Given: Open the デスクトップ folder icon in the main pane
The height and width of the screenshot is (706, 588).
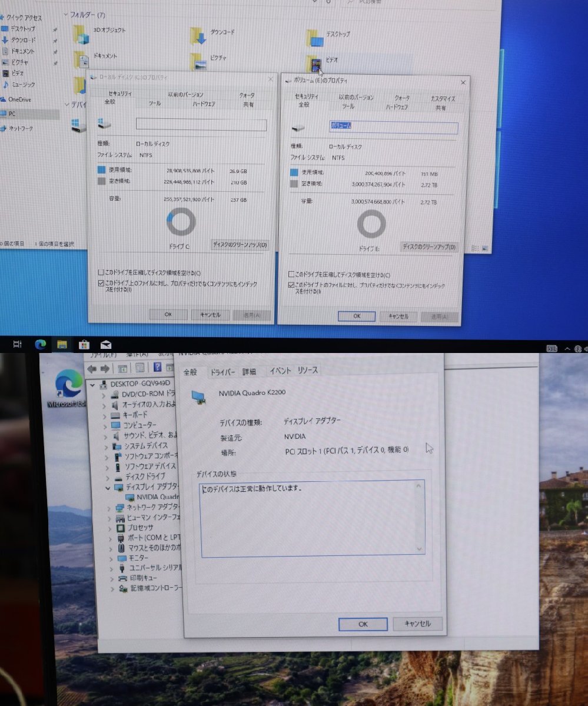Looking at the screenshot, I should point(315,38).
